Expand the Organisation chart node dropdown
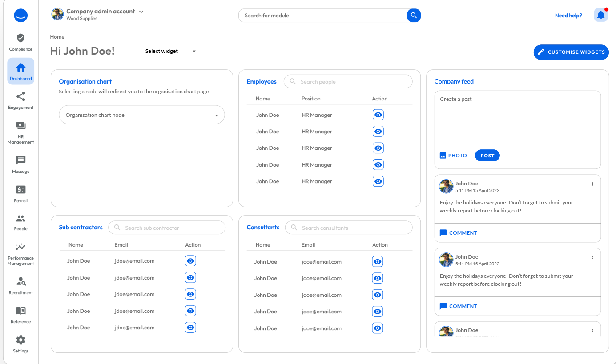 (x=216, y=116)
